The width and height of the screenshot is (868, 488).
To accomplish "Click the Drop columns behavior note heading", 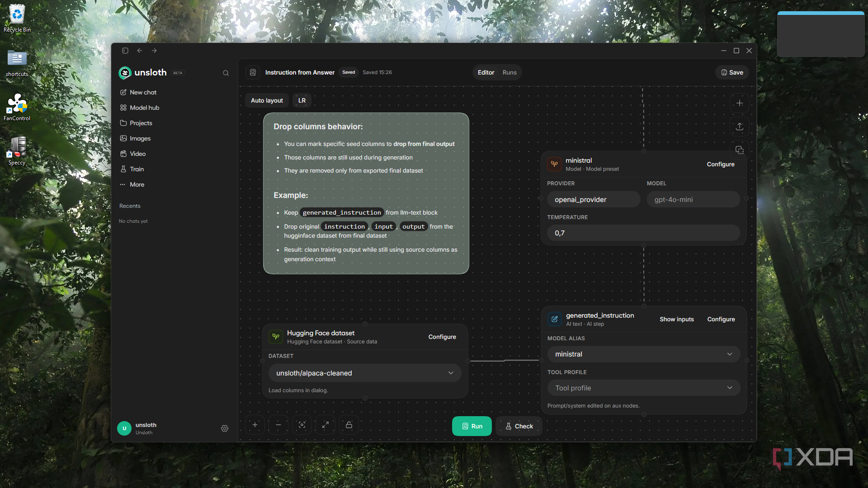I will [318, 127].
